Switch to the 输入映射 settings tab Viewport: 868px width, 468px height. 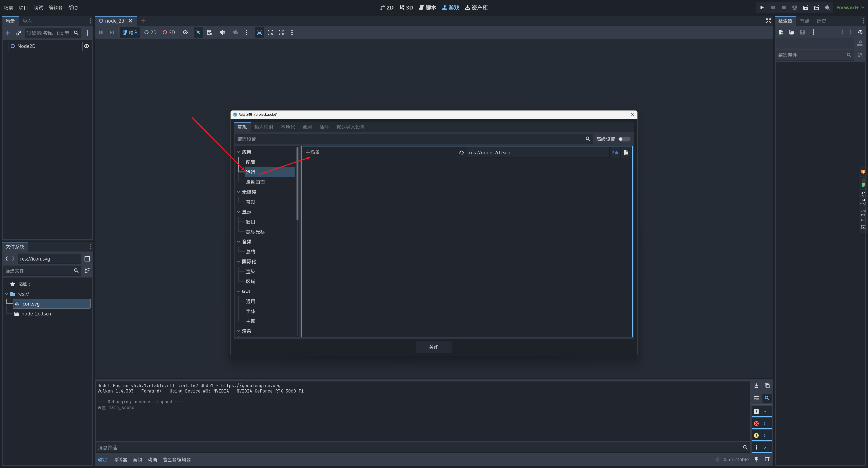[x=264, y=127]
